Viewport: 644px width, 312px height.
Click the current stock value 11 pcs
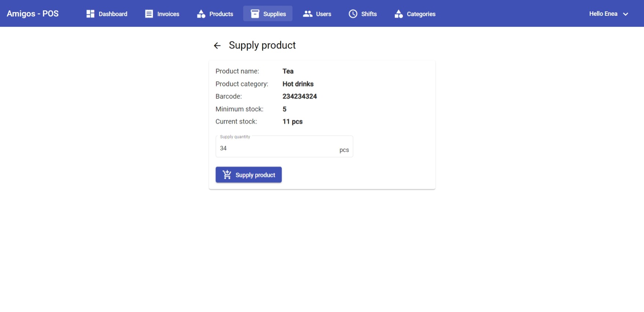[292, 122]
